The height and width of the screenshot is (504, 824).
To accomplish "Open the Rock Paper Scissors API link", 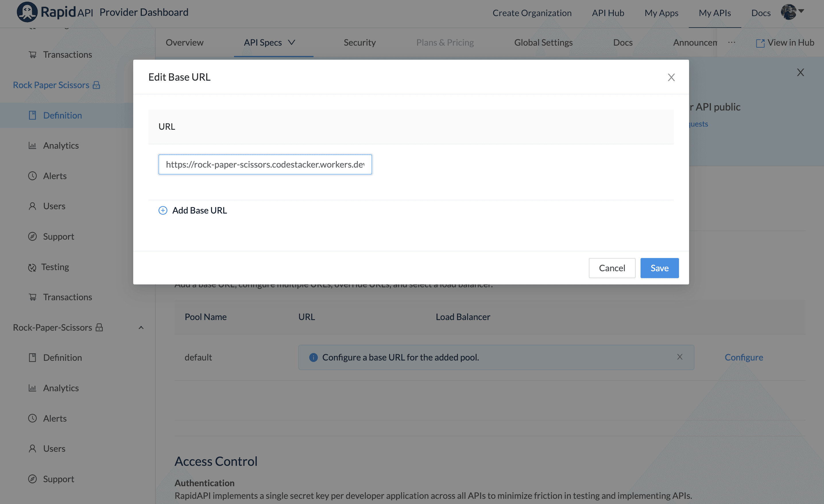I will [x=51, y=85].
